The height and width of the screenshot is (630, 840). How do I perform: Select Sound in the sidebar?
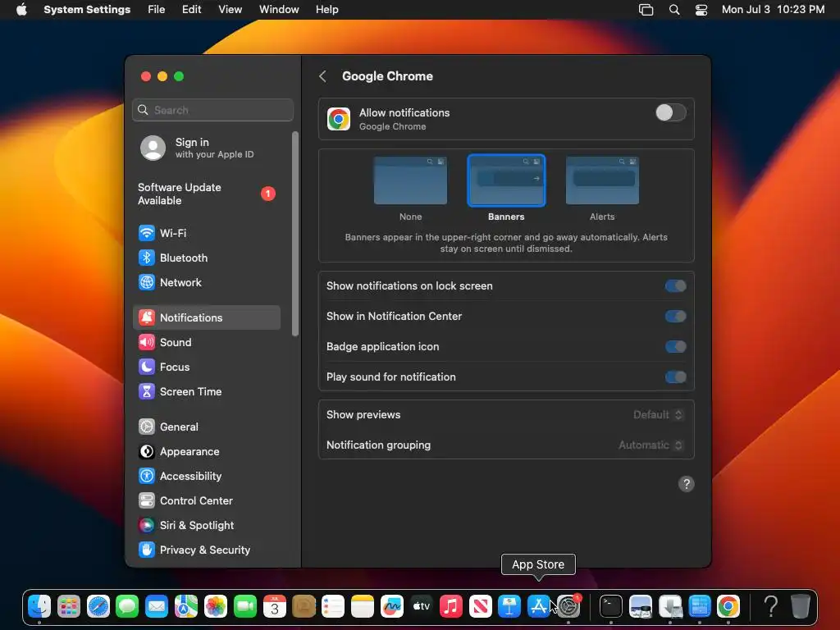tap(206, 342)
